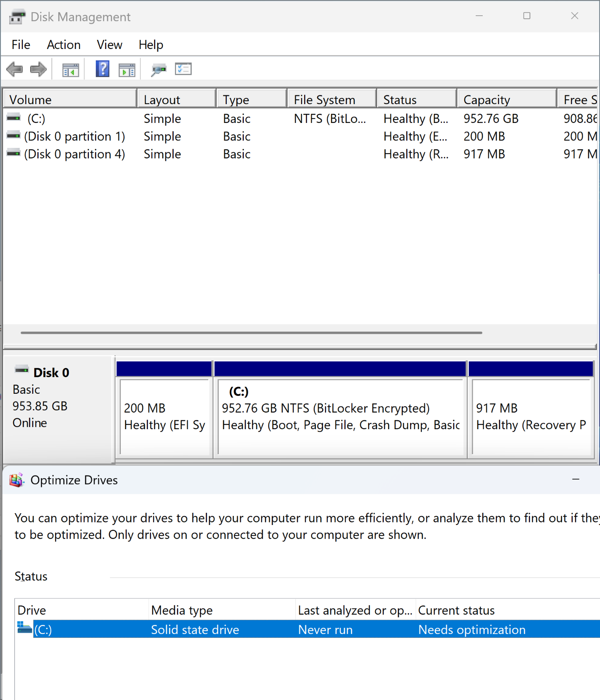Image resolution: width=600 pixels, height=700 pixels.
Task: Toggle the Show/Hide Action Pane icon
Action: click(127, 70)
